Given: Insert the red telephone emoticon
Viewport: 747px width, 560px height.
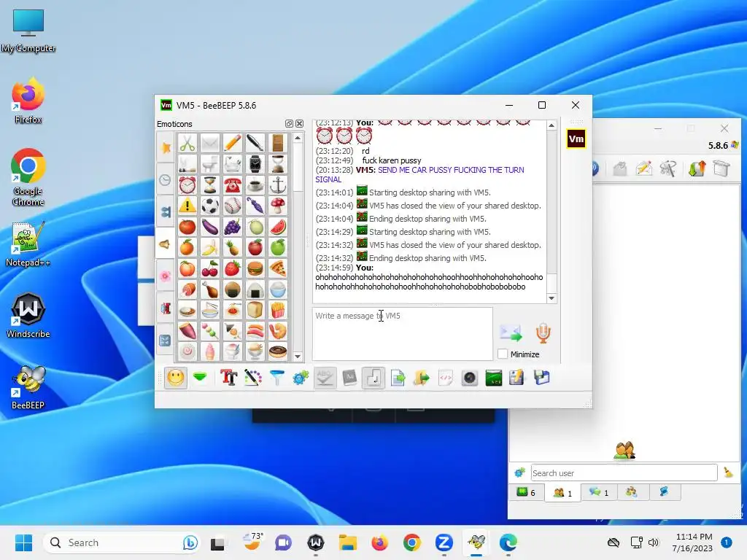Looking at the screenshot, I should click(233, 184).
